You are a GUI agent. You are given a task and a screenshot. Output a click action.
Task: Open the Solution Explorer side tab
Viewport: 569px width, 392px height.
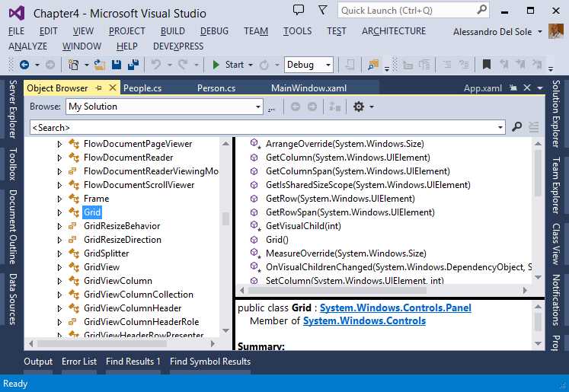[555, 113]
